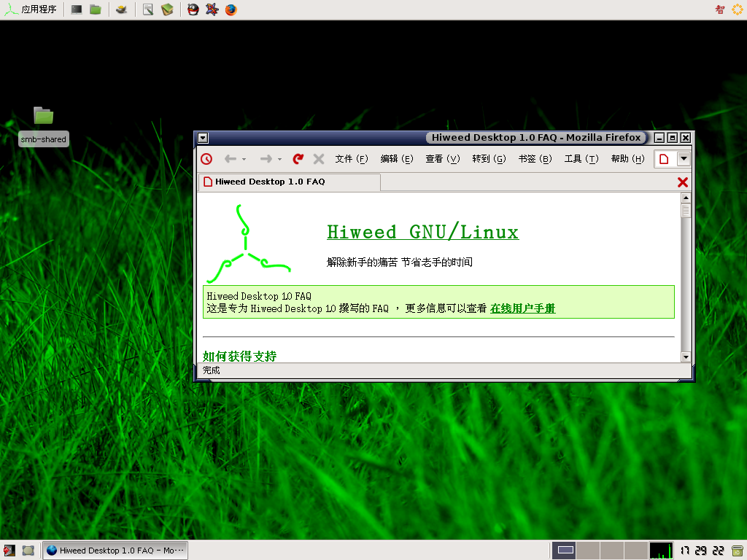Click the trash icon in bottom panel
Screen dimensions: 747x560
tap(738, 551)
